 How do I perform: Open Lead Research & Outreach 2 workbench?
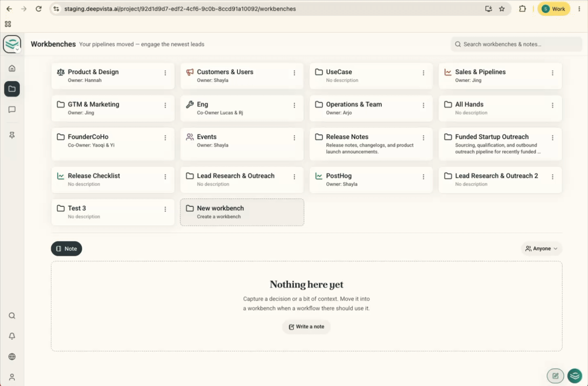pos(500,180)
